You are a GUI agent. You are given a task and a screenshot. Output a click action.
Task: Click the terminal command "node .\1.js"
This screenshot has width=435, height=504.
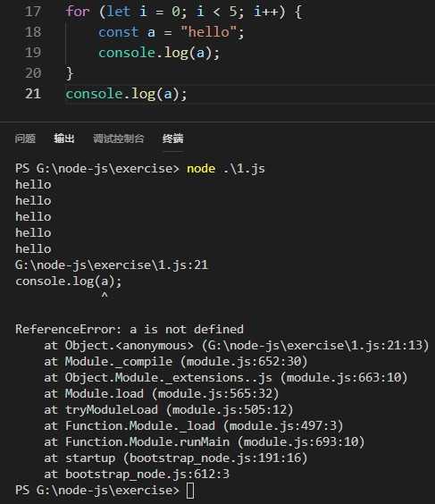point(226,168)
